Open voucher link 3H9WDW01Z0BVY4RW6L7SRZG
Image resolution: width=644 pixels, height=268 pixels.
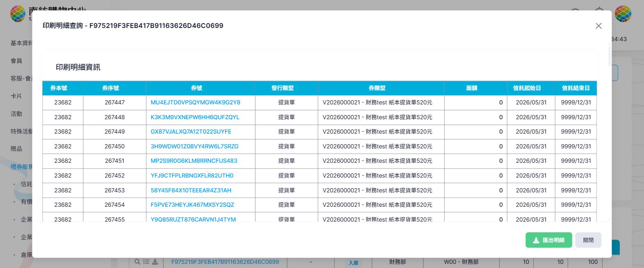tap(195, 146)
